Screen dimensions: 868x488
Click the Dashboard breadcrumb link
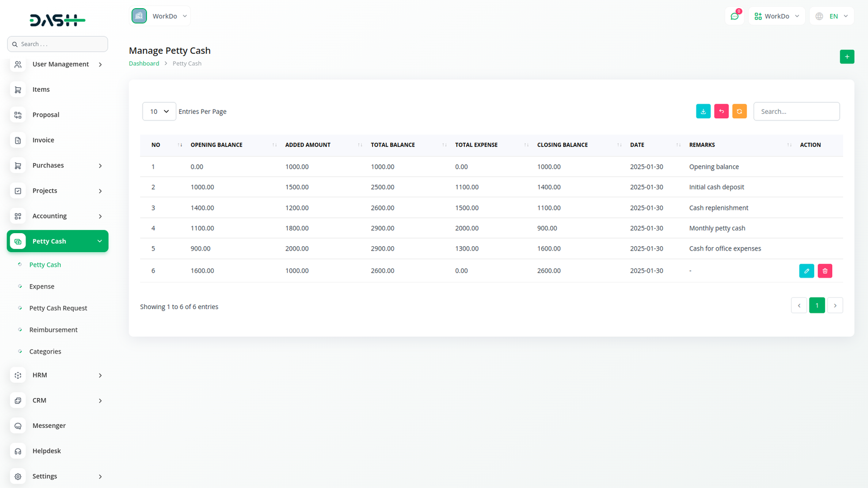click(144, 63)
